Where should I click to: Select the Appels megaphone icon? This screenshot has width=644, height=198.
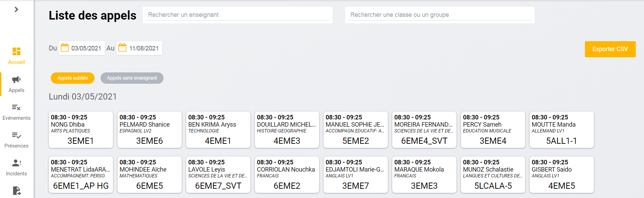16,80
